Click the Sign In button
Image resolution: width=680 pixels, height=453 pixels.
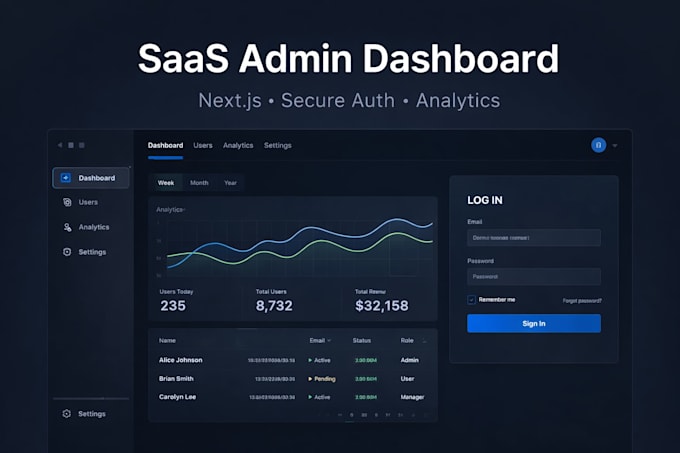tap(534, 323)
